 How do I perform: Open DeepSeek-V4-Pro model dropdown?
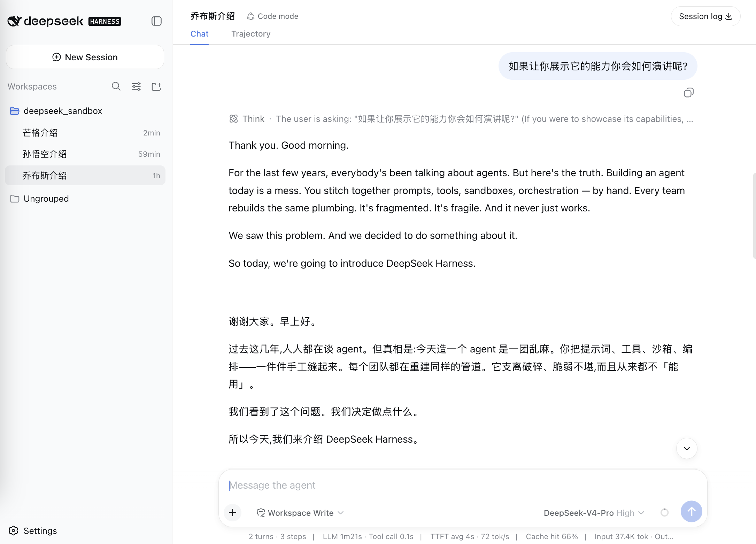pyautogui.click(x=594, y=513)
